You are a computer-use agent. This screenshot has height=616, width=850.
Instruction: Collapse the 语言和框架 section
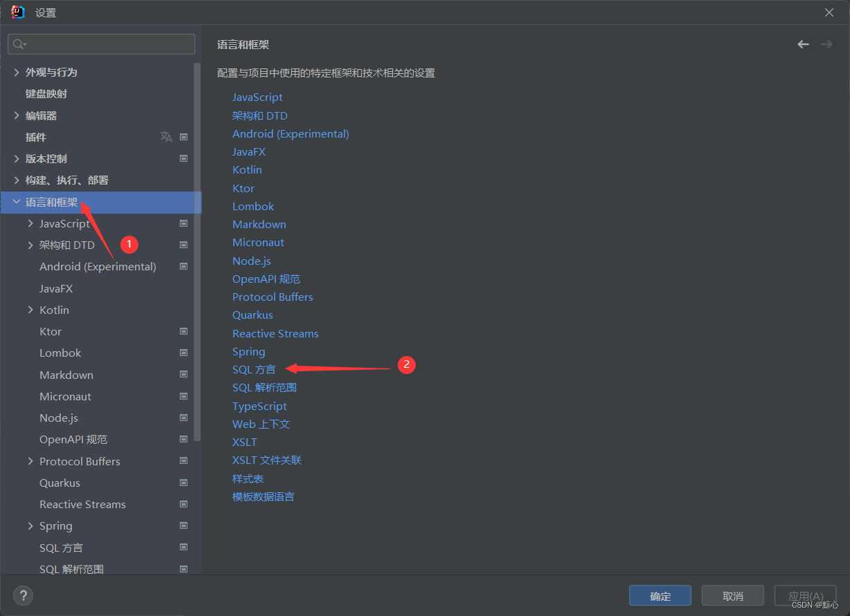click(x=17, y=202)
